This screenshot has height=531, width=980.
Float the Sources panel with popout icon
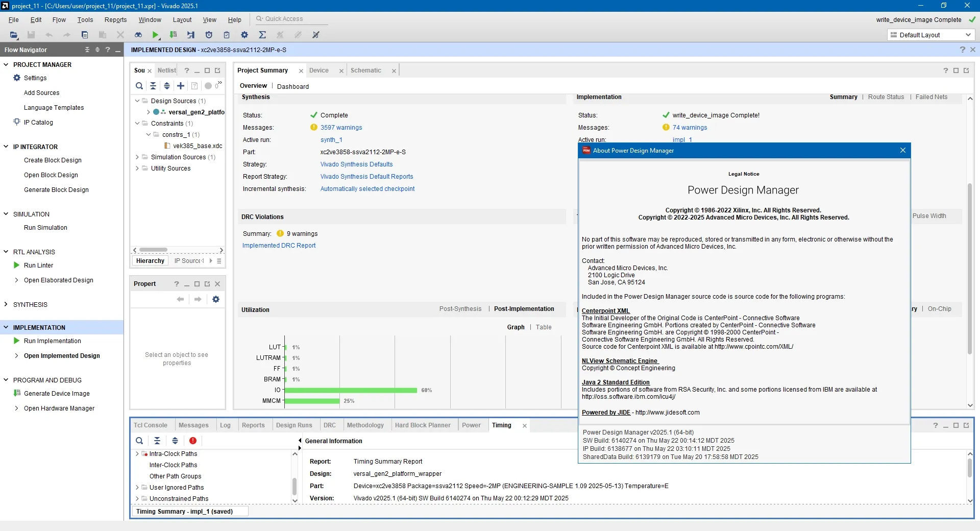point(217,70)
